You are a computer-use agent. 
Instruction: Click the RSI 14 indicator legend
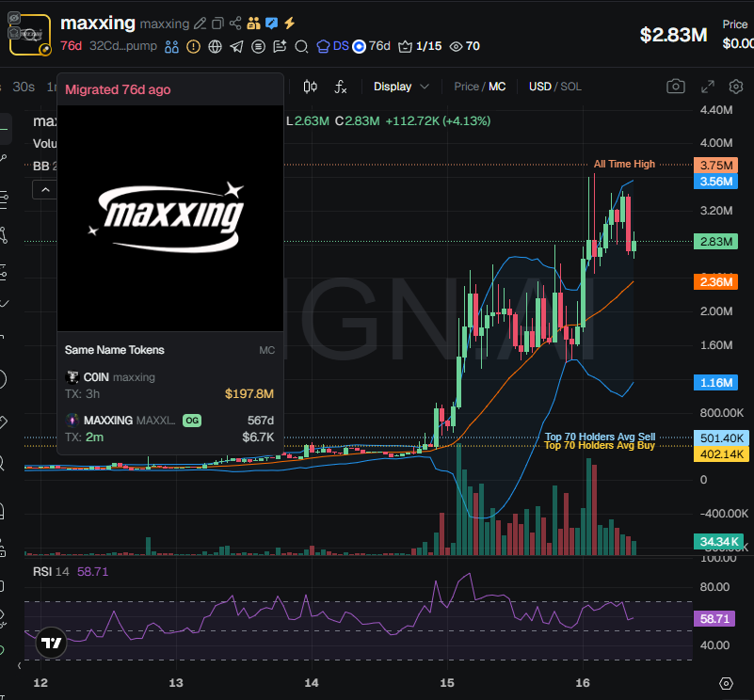coord(71,572)
